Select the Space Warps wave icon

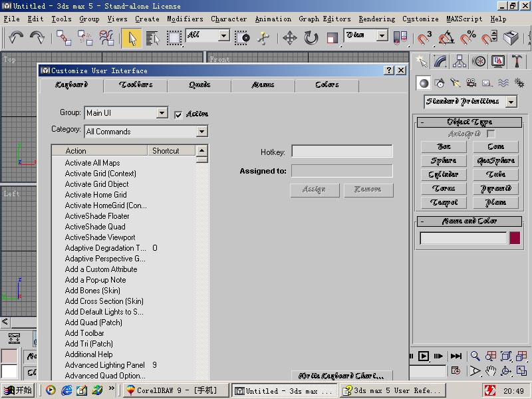click(x=503, y=83)
